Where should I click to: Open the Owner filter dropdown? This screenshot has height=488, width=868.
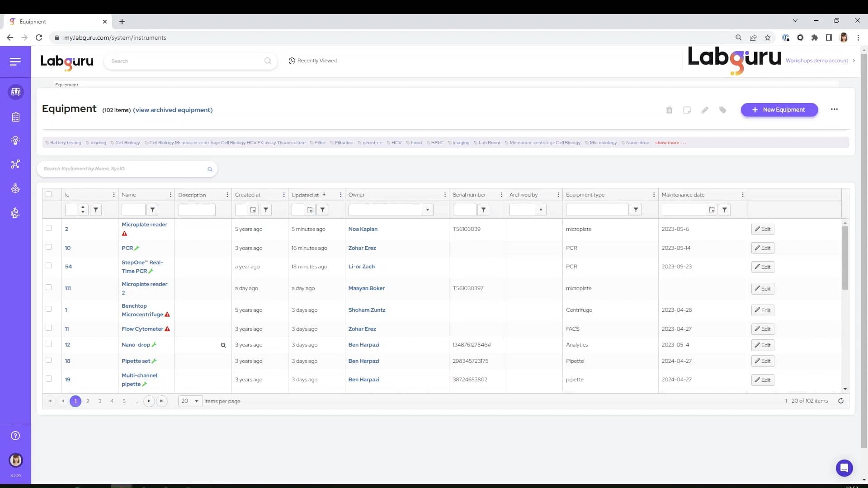tap(428, 210)
